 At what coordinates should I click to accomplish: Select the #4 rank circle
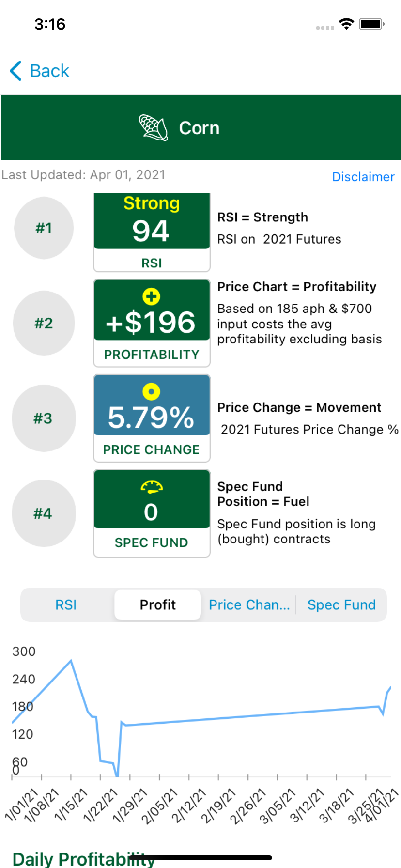coord(44,513)
